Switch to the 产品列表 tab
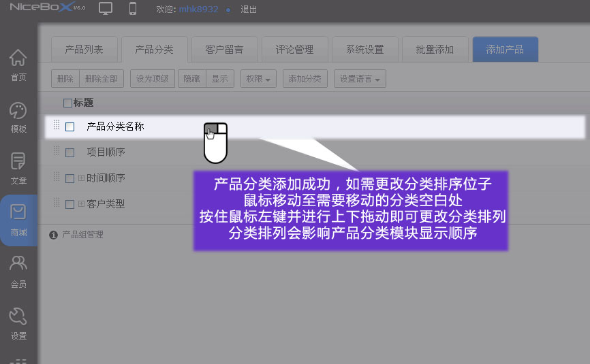Viewport: 590px width, 364px height. click(x=84, y=50)
